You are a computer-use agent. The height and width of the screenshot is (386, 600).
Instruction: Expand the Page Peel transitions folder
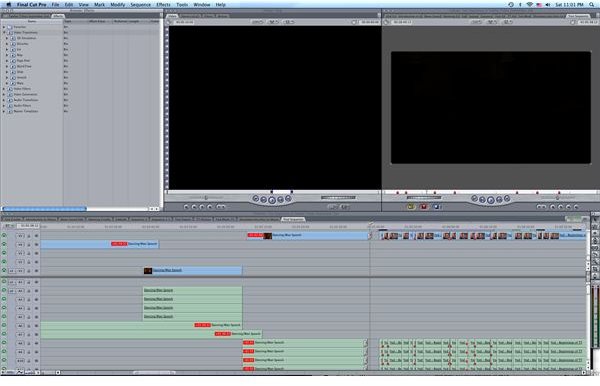click(7, 60)
